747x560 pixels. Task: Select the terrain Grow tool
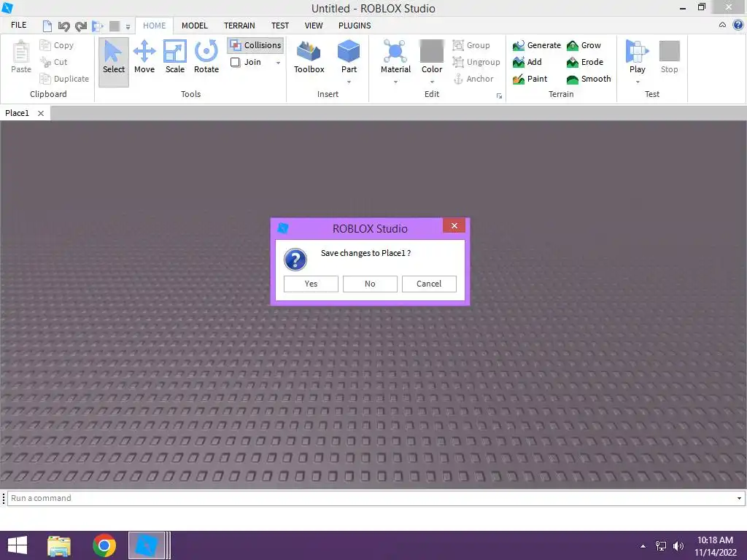point(584,45)
